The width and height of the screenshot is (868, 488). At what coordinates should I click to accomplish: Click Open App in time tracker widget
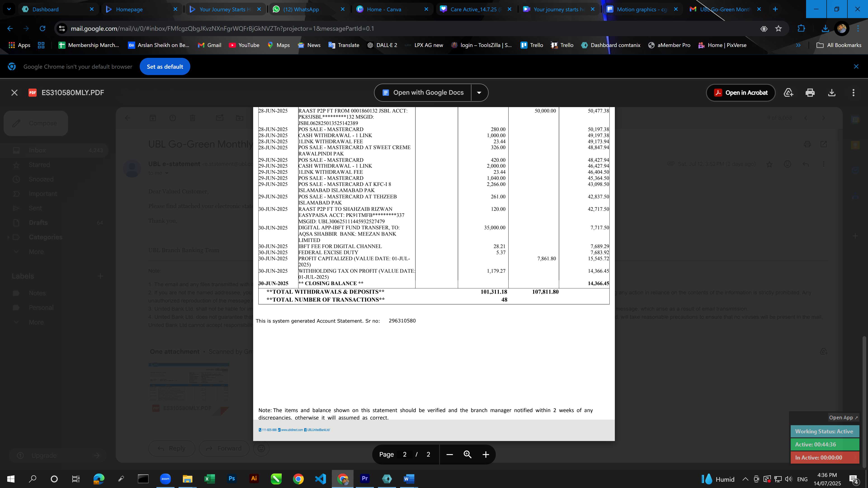pyautogui.click(x=843, y=418)
